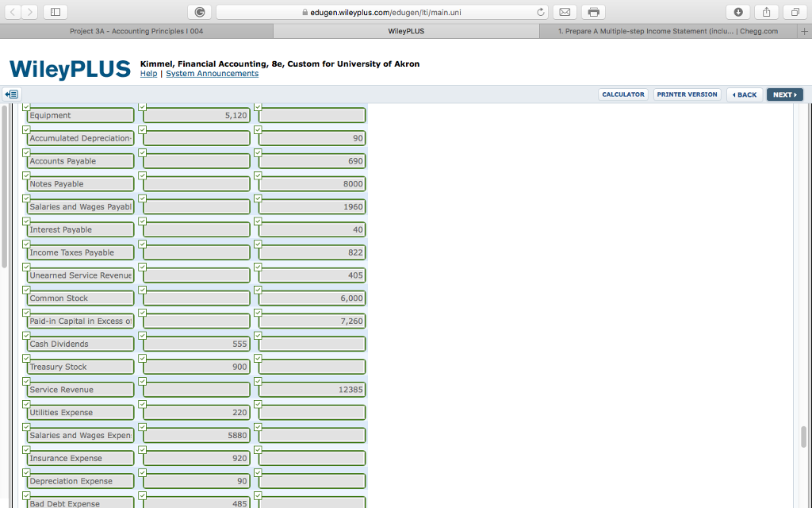Toggle the Safari sidebar icon

point(54,12)
